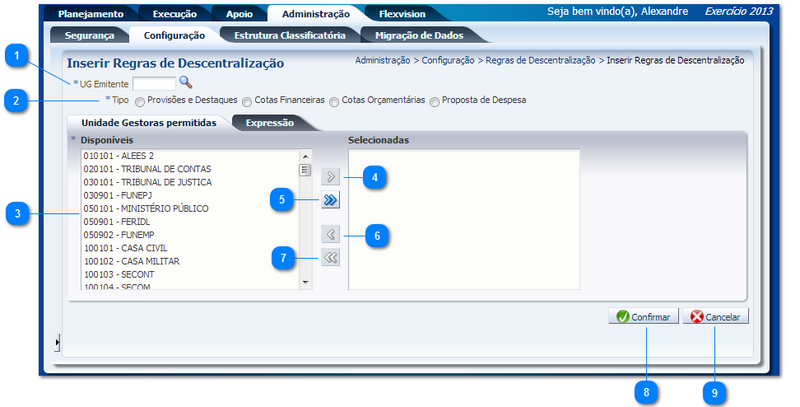This screenshot has width=800, height=407.
Task: Click the move all right double arrow
Action: tap(330, 201)
